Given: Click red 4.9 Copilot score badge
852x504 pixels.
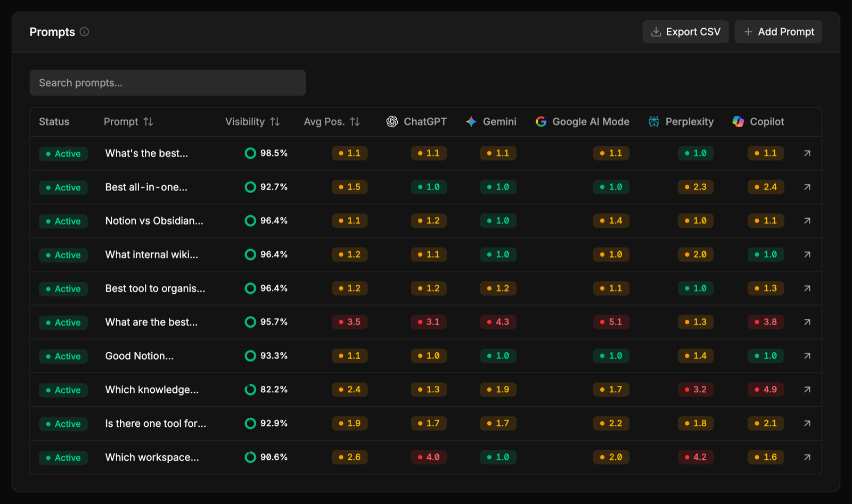Looking at the screenshot, I should (766, 390).
